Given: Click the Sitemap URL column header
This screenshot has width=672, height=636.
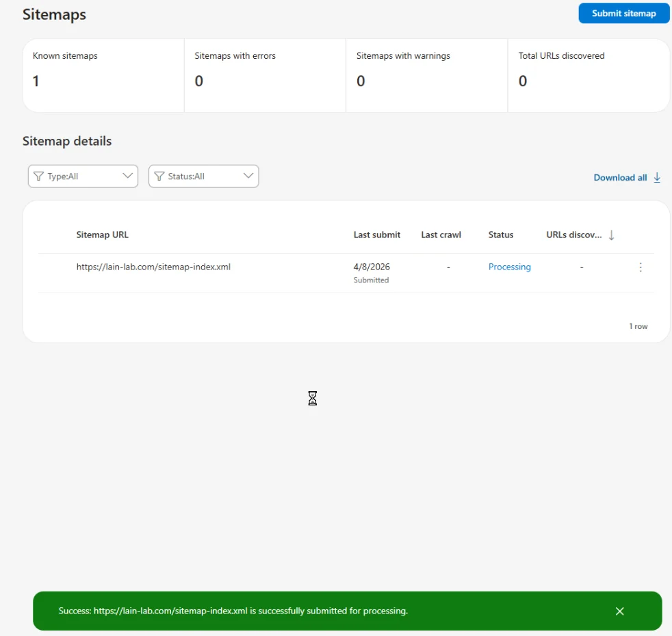Looking at the screenshot, I should (102, 235).
